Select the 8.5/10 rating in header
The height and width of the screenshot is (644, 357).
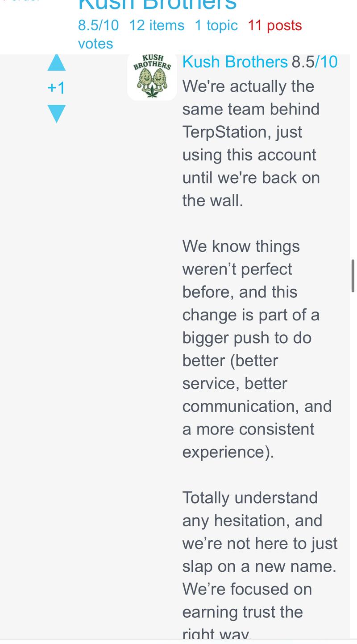click(x=98, y=25)
